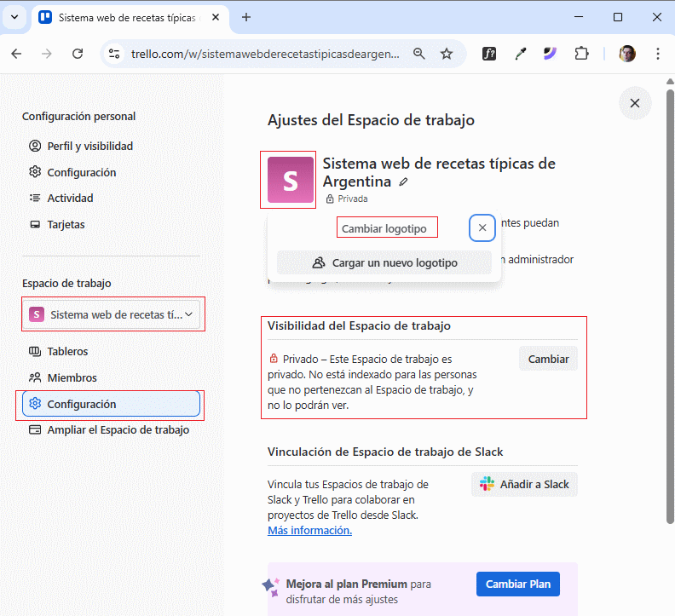Open the Más información link
The height and width of the screenshot is (616, 675).
click(309, 530)
